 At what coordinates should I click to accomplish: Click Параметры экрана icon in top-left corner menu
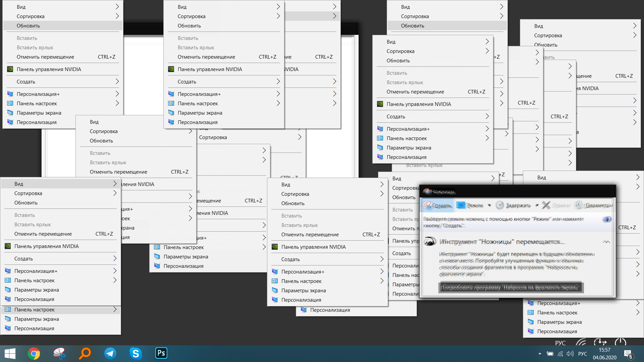[10, 113]
